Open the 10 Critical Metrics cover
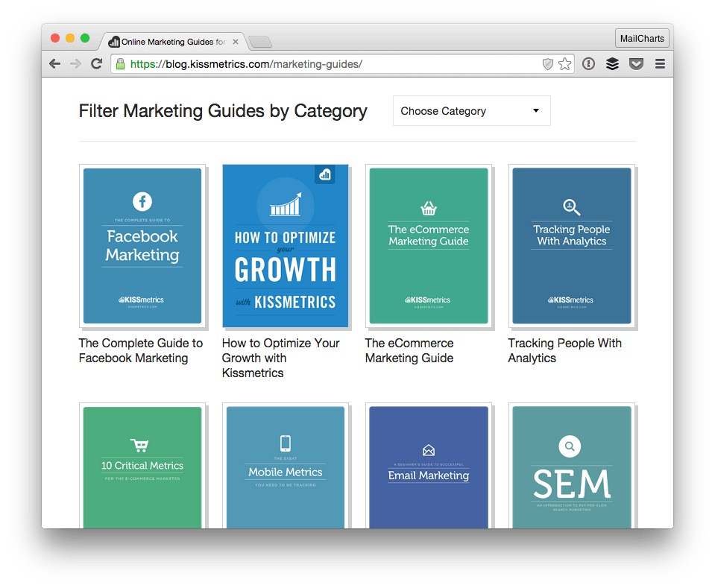The width and height of the screenshot is (715, 588). point(142,466)
